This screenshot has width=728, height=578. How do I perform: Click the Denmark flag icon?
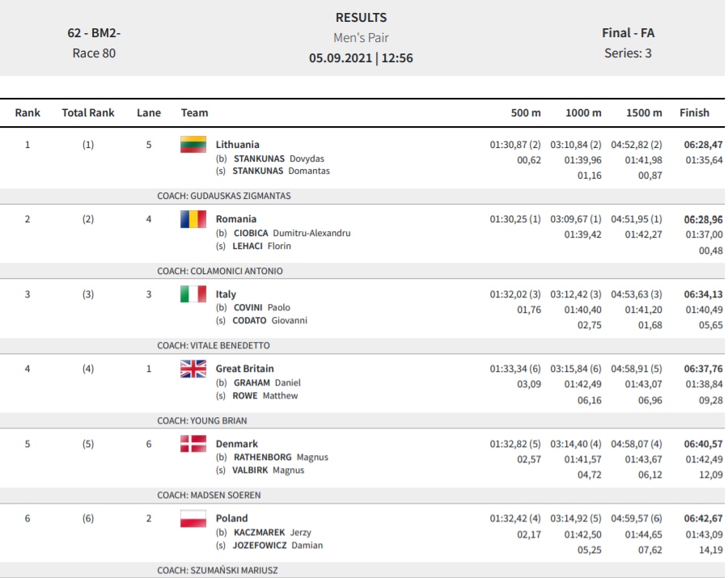pyautogui.click(x=193, y=444)
